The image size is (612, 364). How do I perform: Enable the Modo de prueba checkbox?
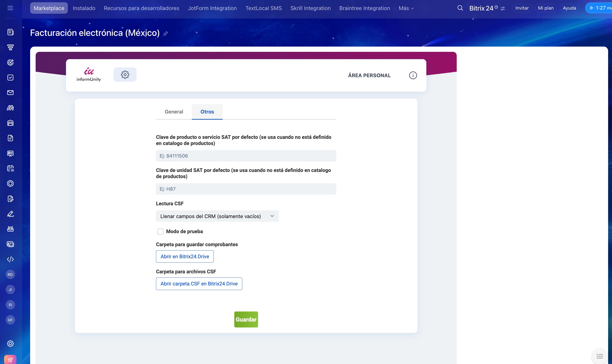coord(160,231)
